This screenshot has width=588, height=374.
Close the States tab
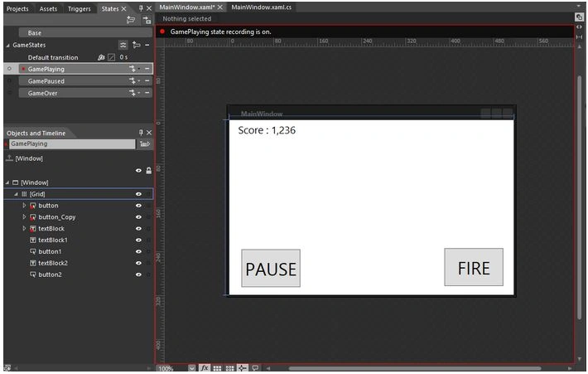point(123,8)
